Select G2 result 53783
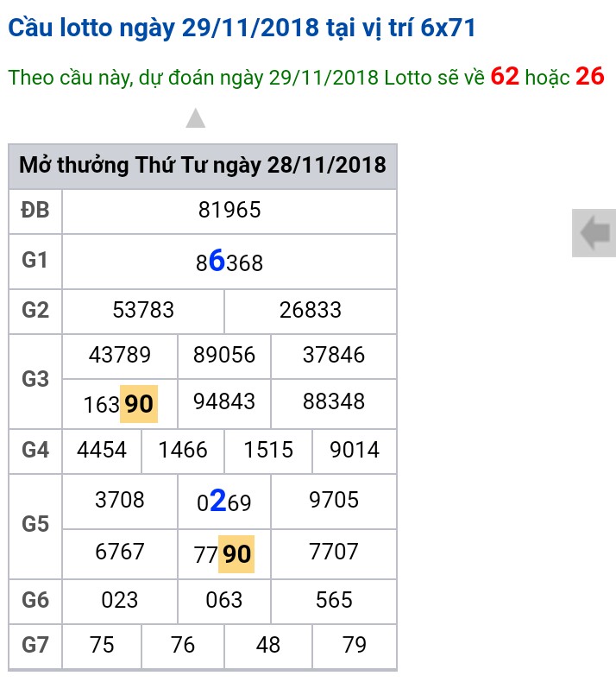This screenshot has width=616, height=682. (143, 310)
